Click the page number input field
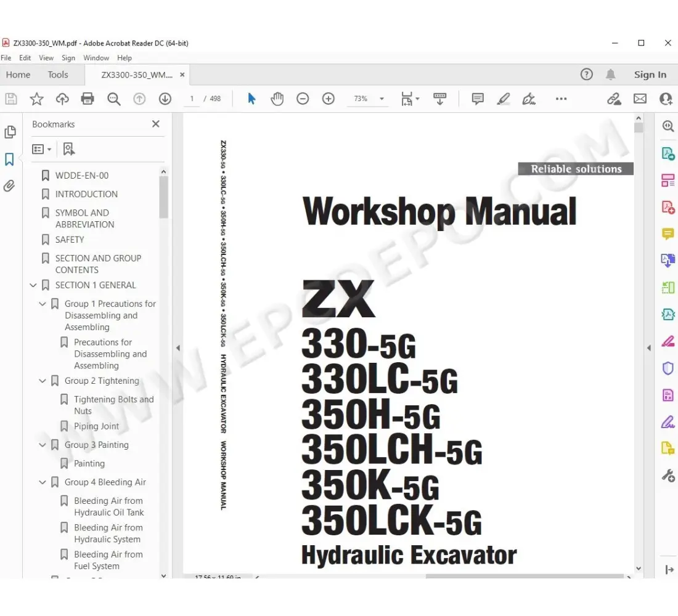The width and height of the screenshot is (678, 616). click(192, 99)
